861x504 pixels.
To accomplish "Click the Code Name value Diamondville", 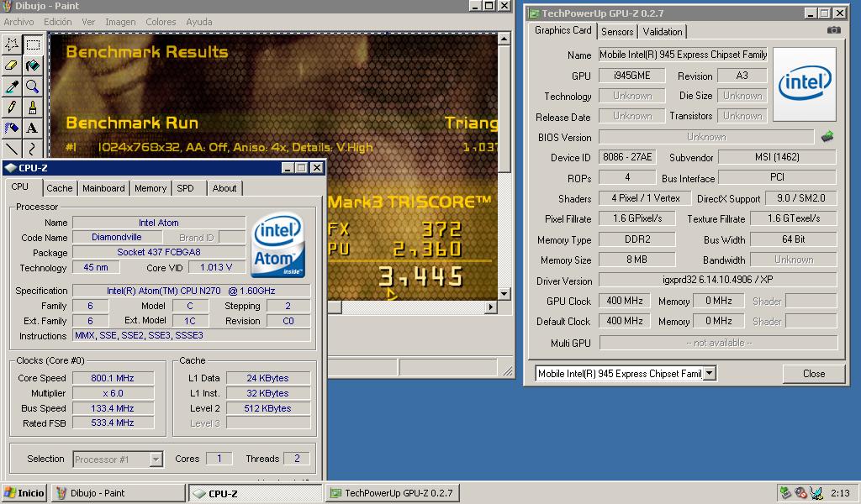I will tap(117, 238).
